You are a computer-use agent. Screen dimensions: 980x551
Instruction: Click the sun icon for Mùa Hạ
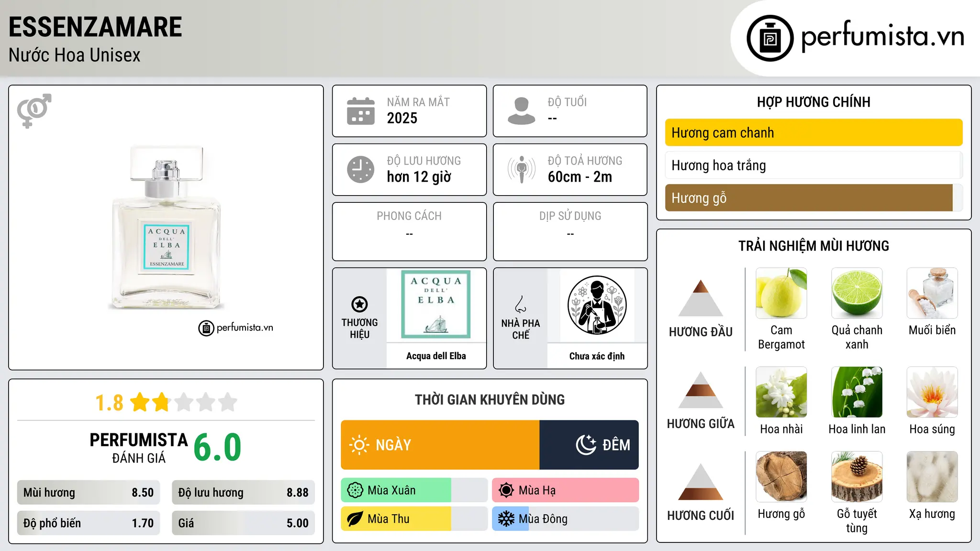(506, 490)
